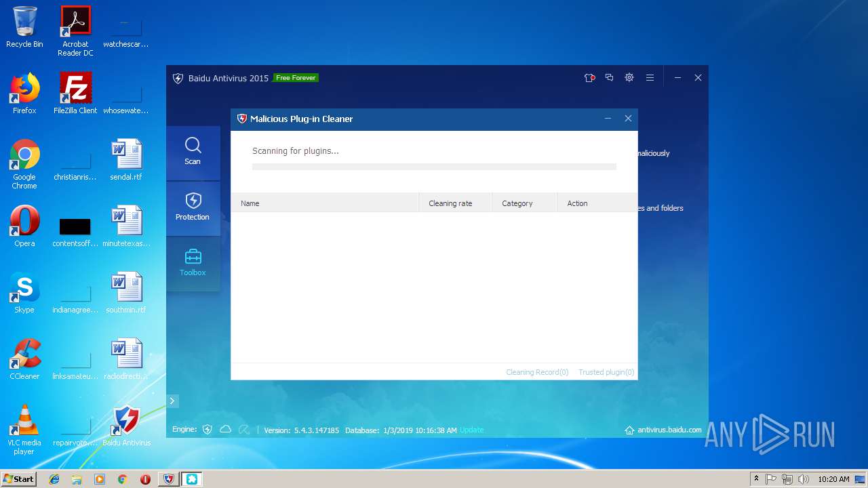Sort by the Category column header
This screenshot has height=488, width=868.
[x=524, y=203]
